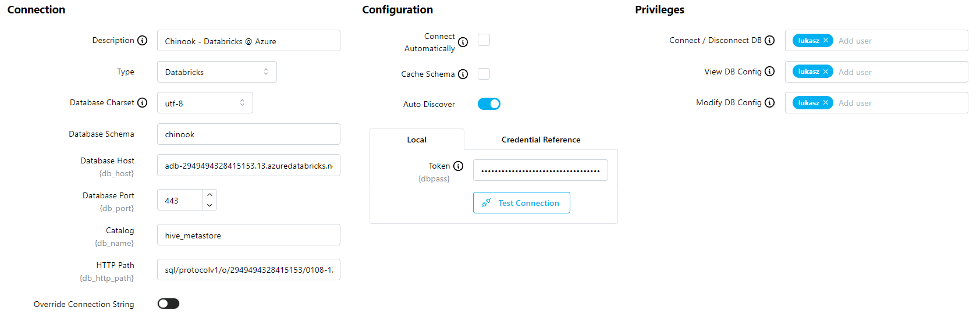
Task: Remove lukasz from View DB Config
Action: tap(826, 72)
